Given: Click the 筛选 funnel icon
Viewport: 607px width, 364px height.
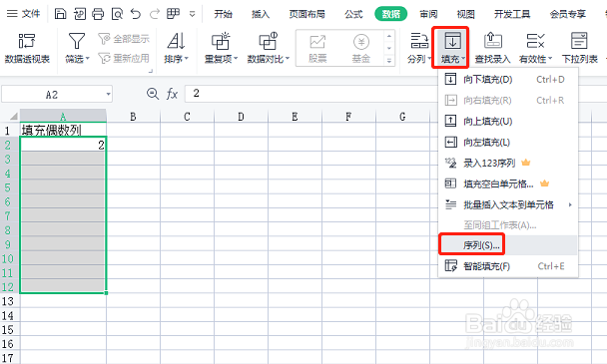Looking at the screenshot, I should pyautogui.click(x=77, y=41).
